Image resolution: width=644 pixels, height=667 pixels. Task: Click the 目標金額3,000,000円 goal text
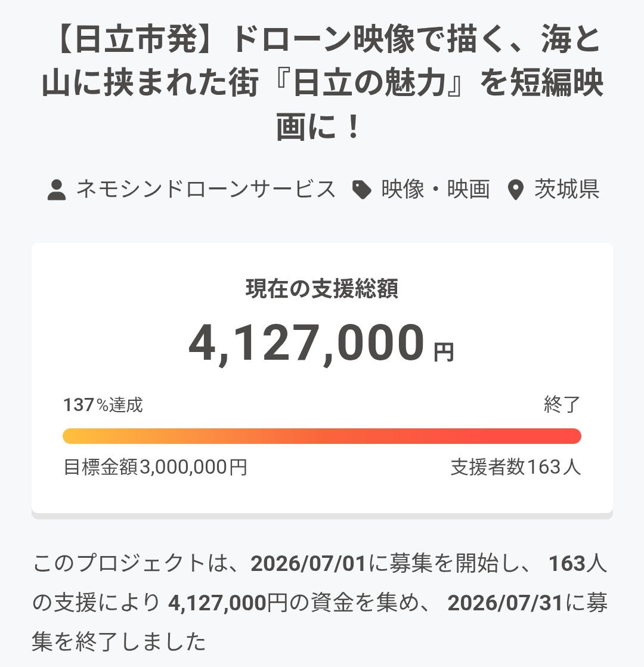tap(155, 467)
